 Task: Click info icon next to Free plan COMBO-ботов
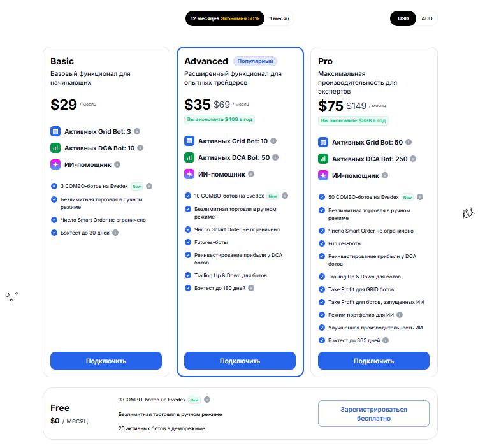click(x=207, y=400)
